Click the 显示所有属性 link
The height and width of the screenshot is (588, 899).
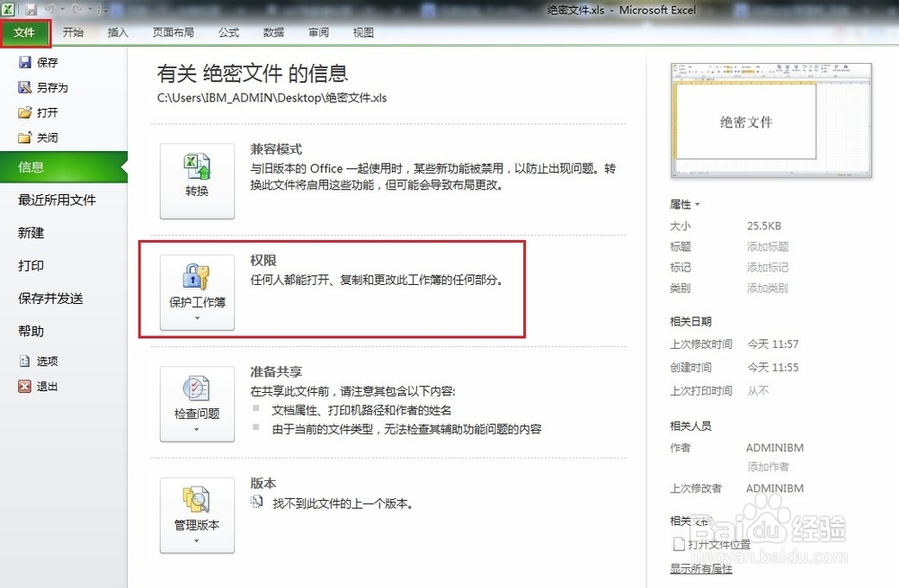point(700,568)
